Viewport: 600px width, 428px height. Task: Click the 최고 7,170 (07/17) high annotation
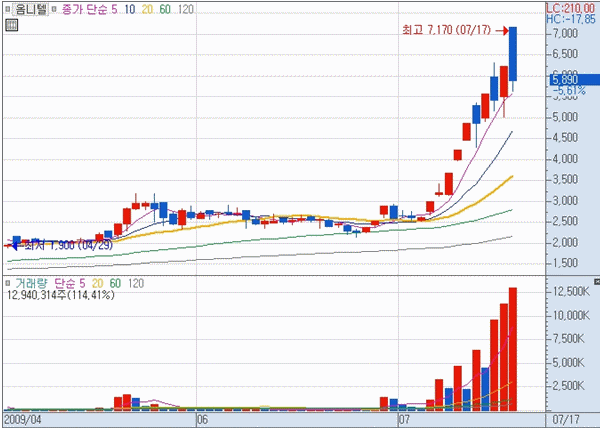pyautogui.click(x=445, y=32)
